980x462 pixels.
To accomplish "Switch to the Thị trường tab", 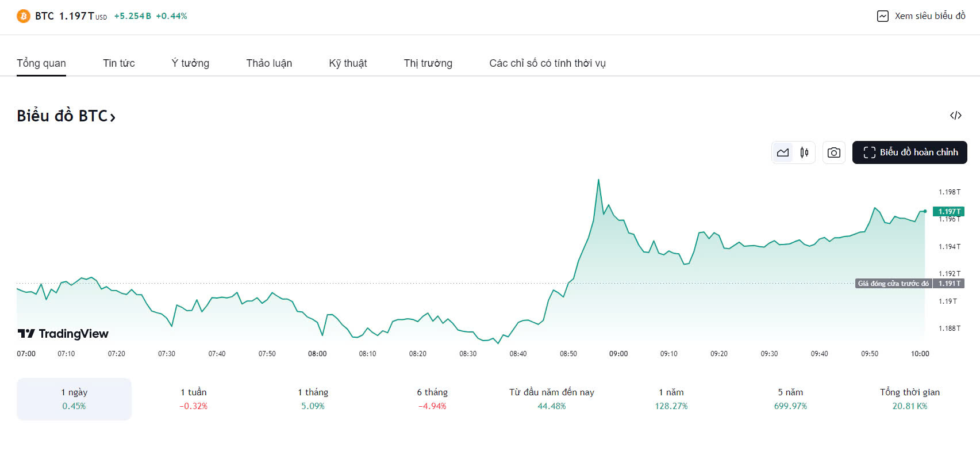I will pyautogui.click(x=428, y=63).
